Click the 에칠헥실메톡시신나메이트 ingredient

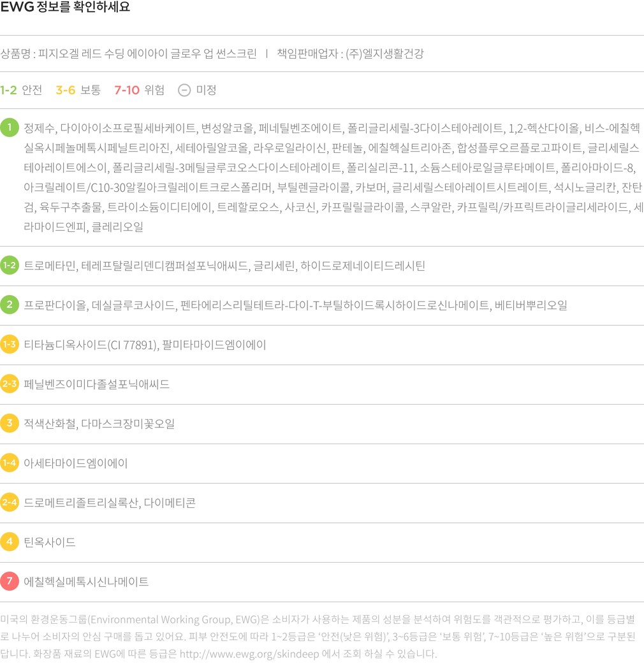click(86, 582)
